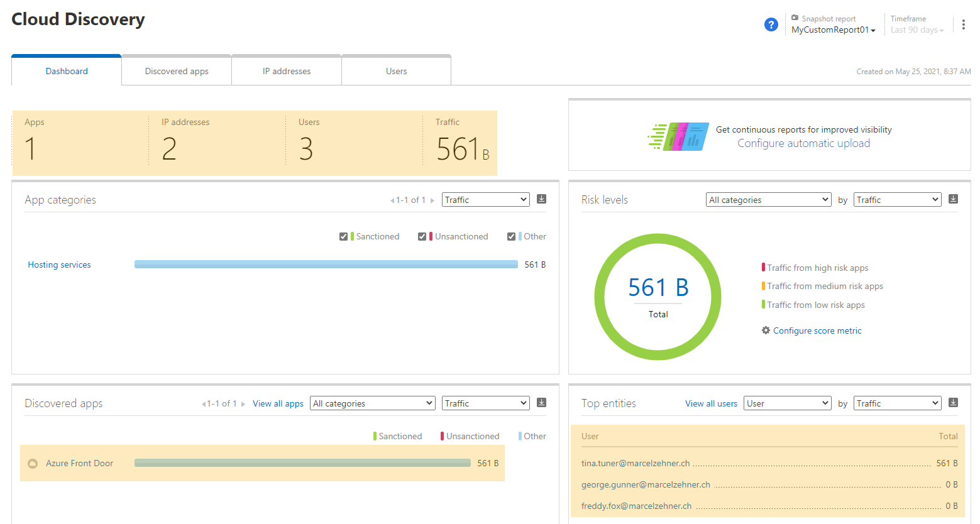Screen dimensions: 980x524
Task: Download the App categories chart data
Action: (541, 199)
